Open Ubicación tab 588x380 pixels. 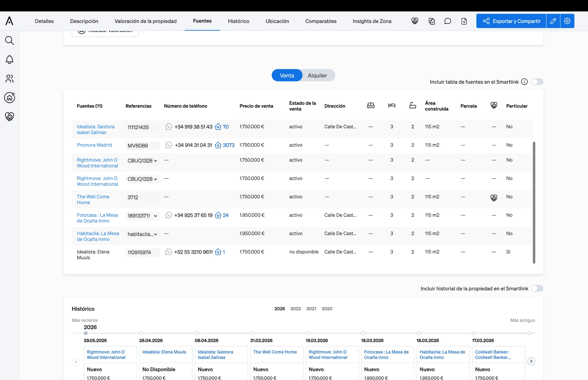277,21
